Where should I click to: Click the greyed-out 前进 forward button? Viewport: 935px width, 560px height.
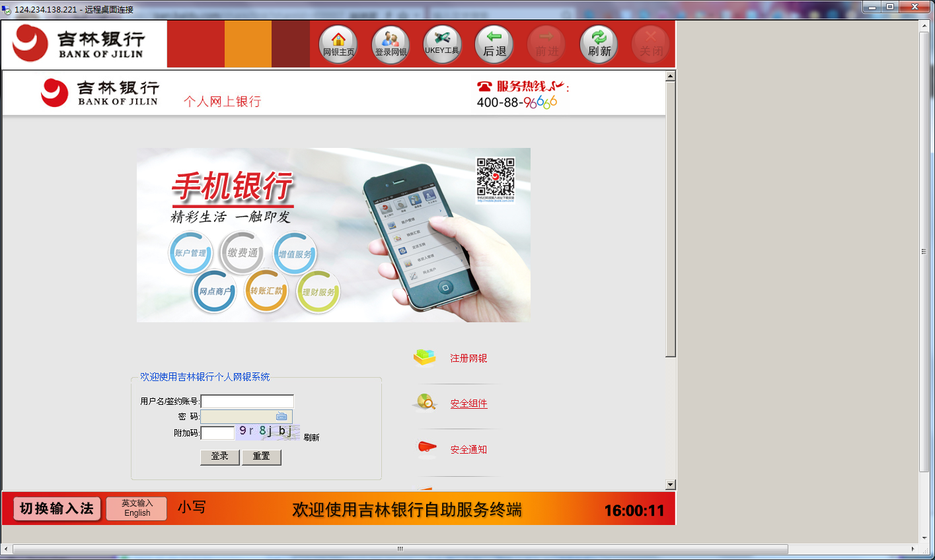[546, 44]
